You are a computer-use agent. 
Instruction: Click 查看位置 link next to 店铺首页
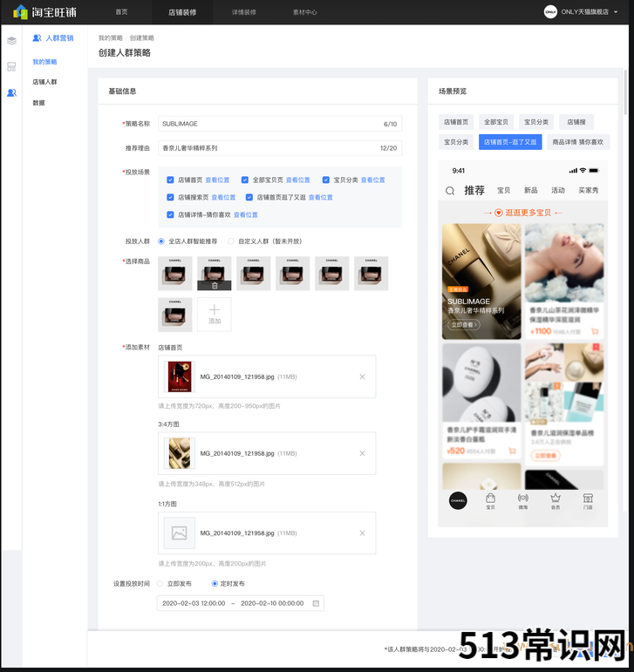[217, 180]
